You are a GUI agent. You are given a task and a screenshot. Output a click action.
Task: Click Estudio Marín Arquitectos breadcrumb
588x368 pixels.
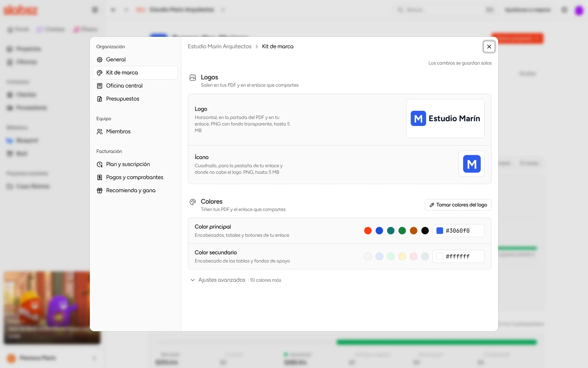point(220,46)
